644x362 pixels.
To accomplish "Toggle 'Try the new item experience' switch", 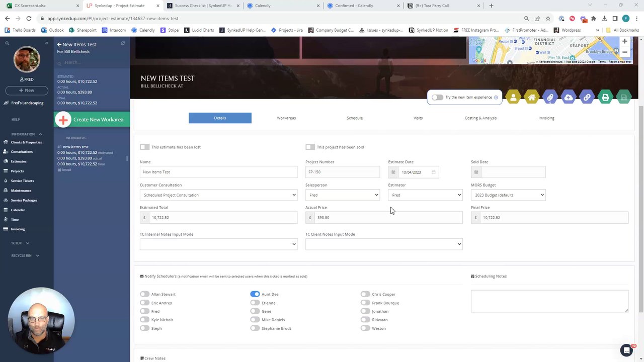I will [x=437, y=98].
